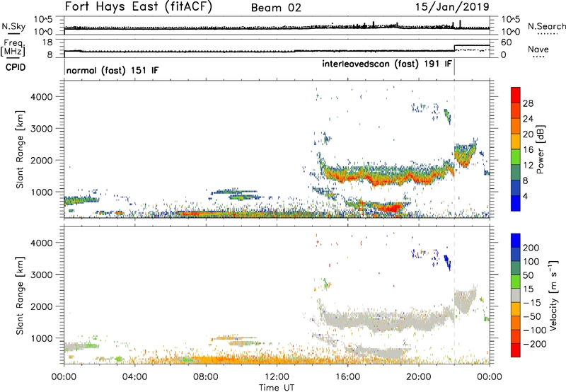The width and height of the screenshot is (566, 392).
Task: Click the Nave legend label
Action: click(x=538, y=49)
